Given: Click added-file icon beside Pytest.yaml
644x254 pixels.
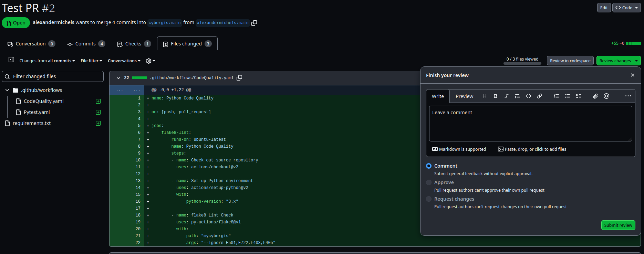Looking at the screenshot, I should click(x=98, y=112).
